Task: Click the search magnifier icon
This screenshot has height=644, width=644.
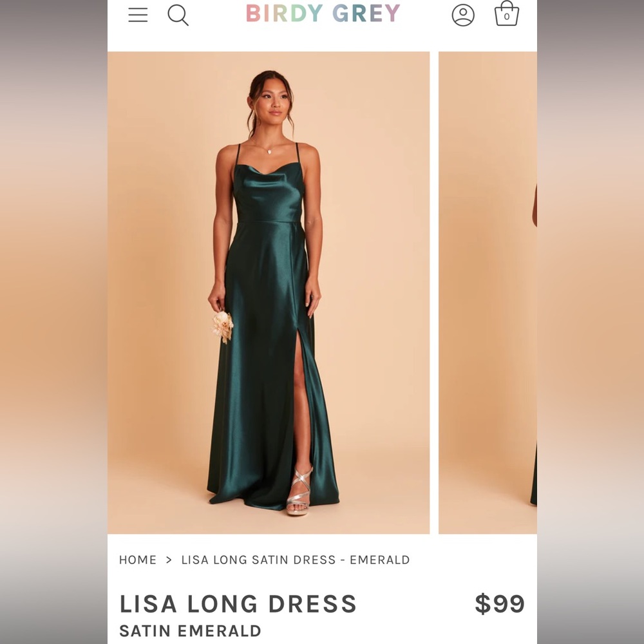Action: pos(178,15)
